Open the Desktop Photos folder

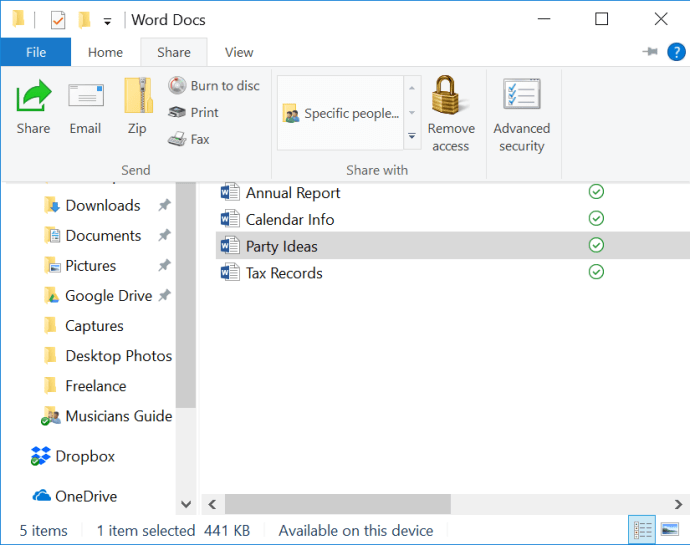pyautogui.click(x=118, y=356)
